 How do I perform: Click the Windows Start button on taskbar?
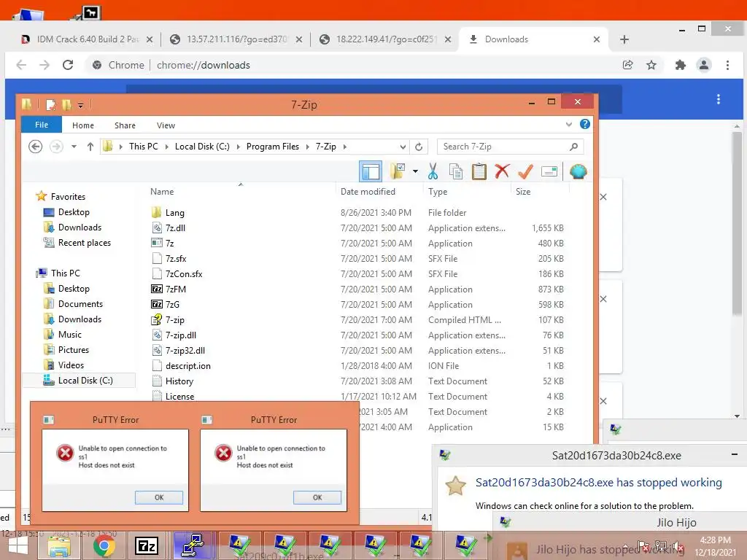(18, 545)
